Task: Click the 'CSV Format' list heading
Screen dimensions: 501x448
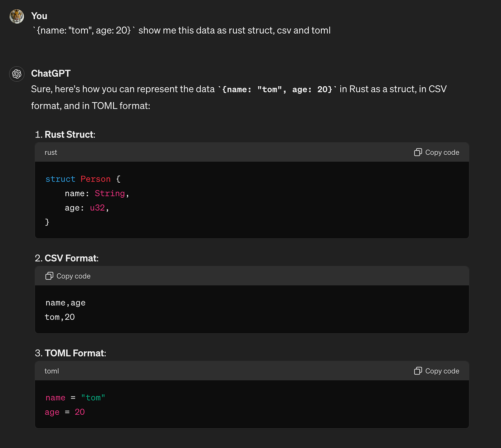Action: [x=71, y=258]
